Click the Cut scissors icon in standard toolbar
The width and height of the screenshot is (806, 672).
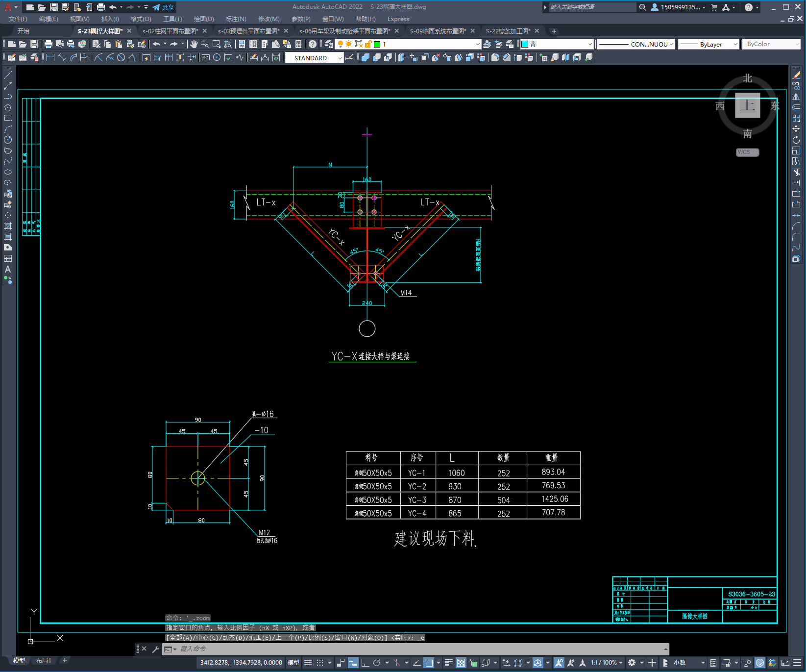96,44
